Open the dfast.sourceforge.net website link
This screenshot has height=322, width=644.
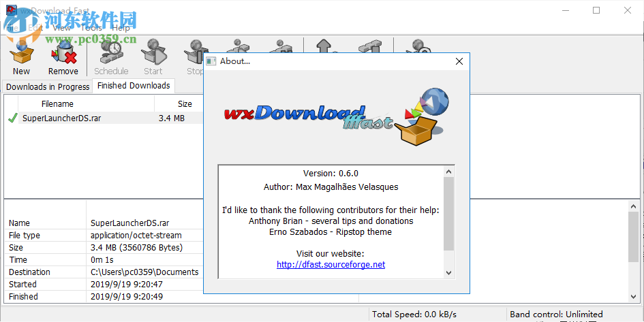[x=331, y=265]
